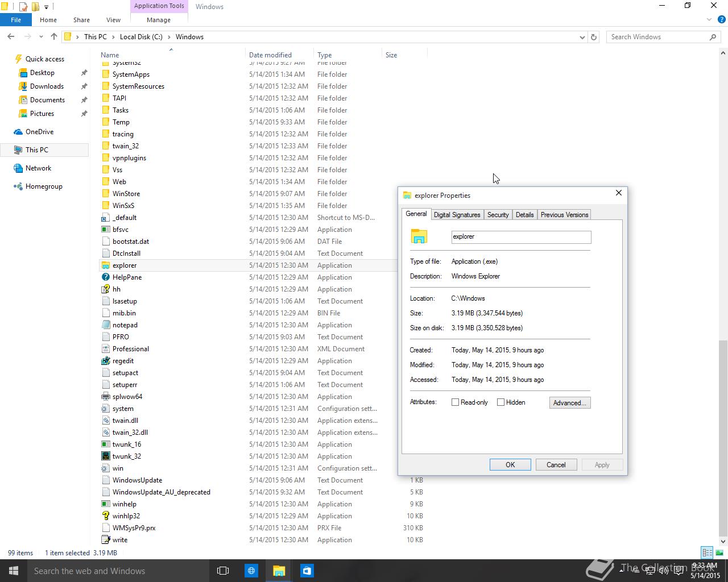Click OK in explorer Properties
Image resolution: width=728 pixels, height=582 pixels.
coord(510,465)
